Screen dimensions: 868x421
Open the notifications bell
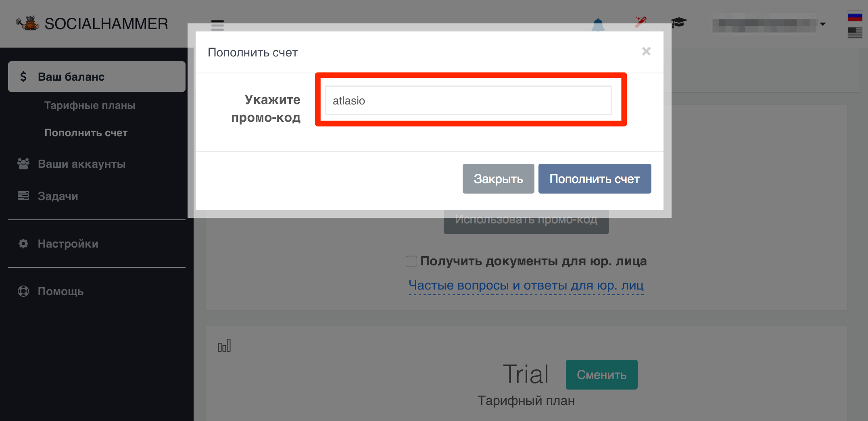tap(598, 25)
